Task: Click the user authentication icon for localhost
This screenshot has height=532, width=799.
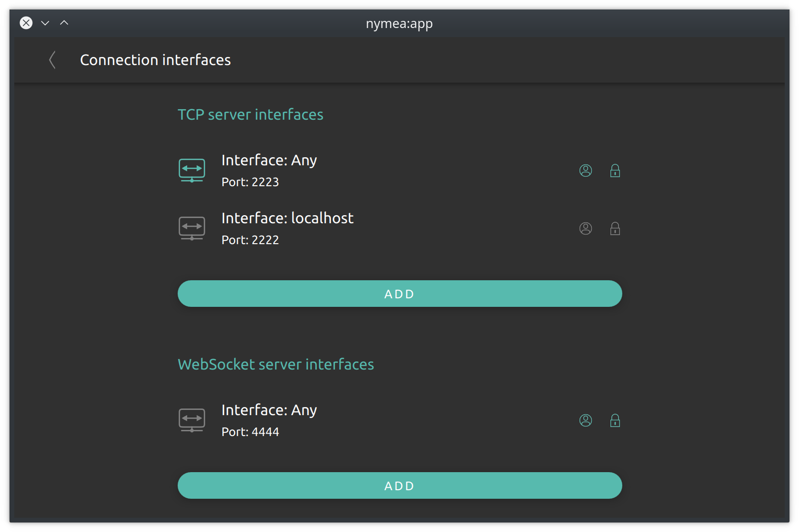Action: click(x=585, y=228)
